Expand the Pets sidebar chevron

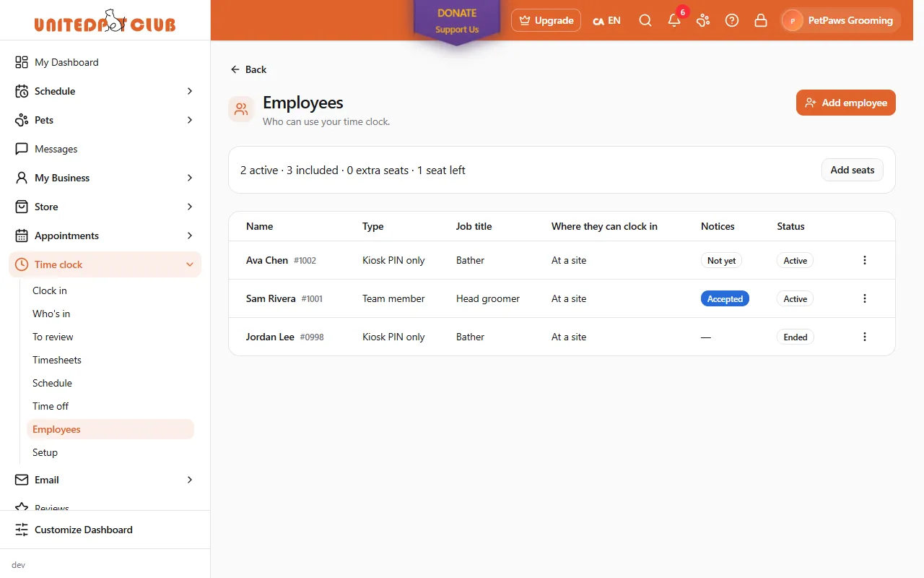click(190, 120)
